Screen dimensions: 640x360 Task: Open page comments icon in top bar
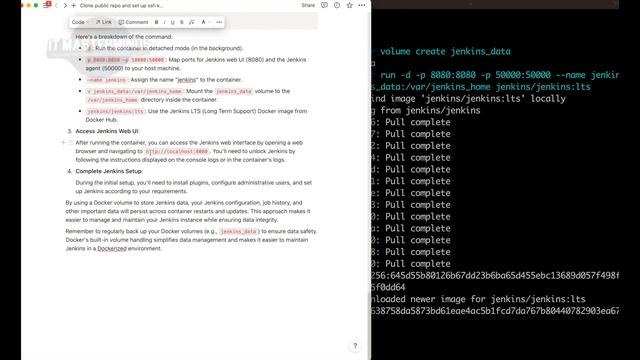point(324,5)
